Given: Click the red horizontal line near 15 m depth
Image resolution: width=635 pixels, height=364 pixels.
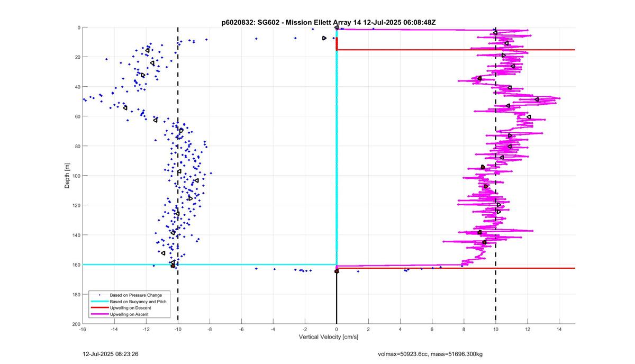Looking at the screenshot, I should tap(456, 50).
